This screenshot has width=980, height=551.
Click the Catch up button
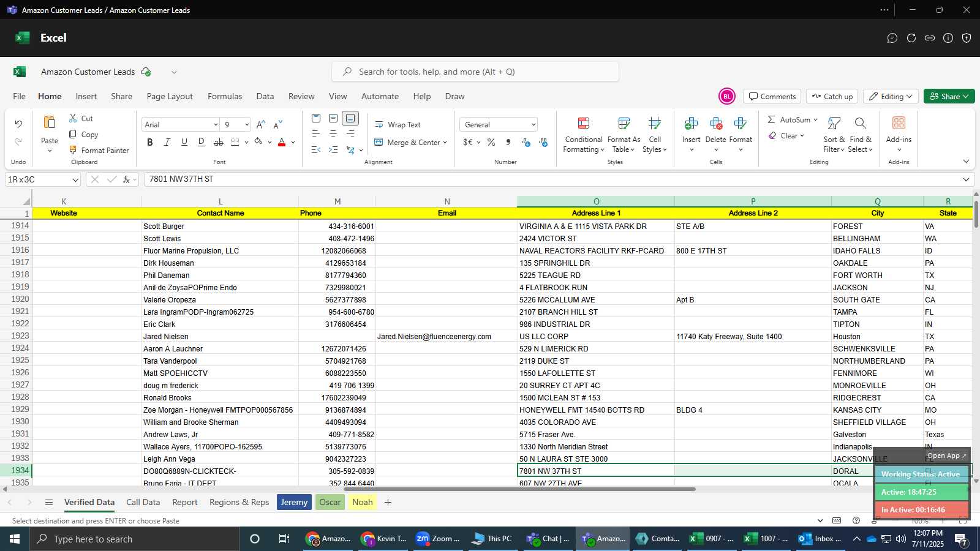click(832, 96)
